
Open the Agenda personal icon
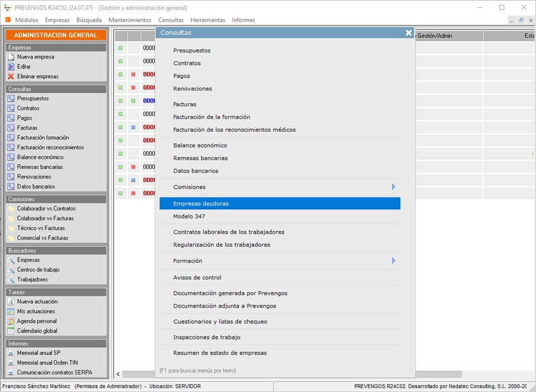click(x=11, y=321)
